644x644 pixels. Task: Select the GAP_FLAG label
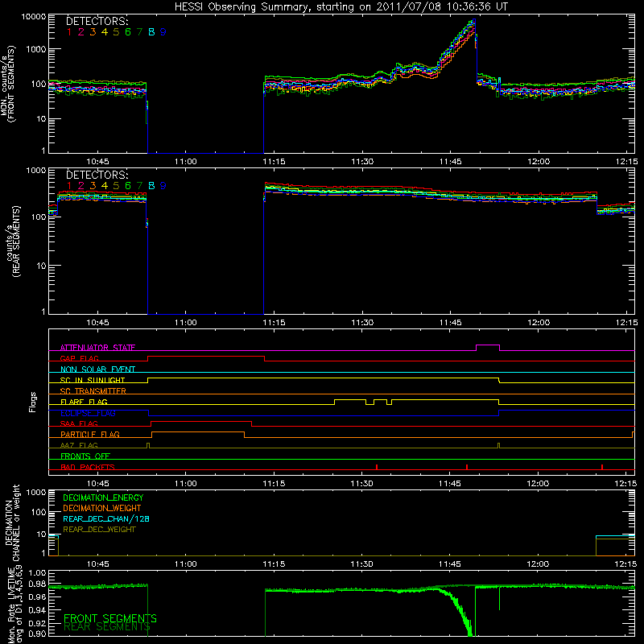tap(79, 358)
